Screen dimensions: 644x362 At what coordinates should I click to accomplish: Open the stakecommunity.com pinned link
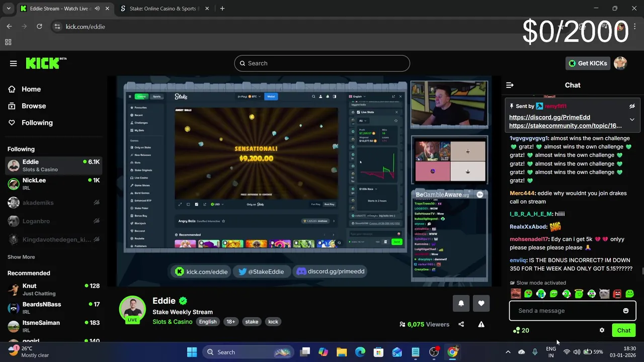[x=565, y=126]
